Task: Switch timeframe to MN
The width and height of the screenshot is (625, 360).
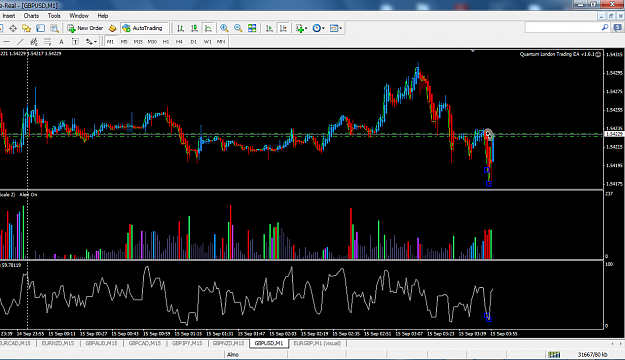Action: pyautogui.click(x=221, y=41)
